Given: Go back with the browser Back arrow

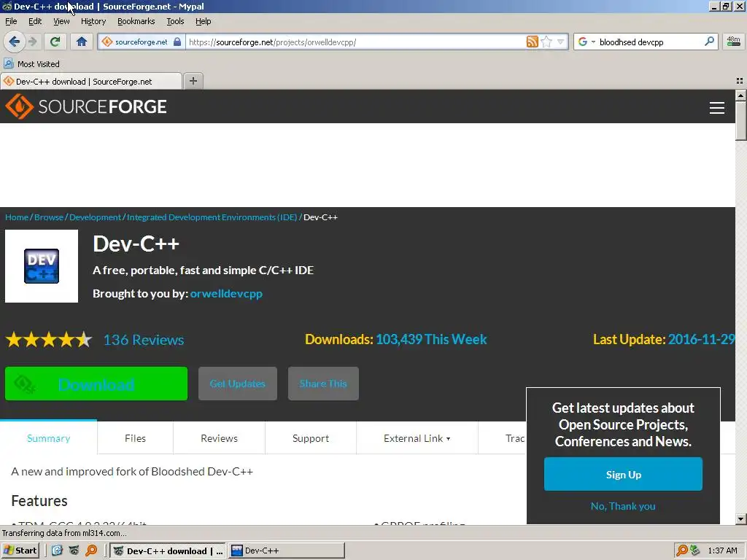Looking at the screenshot, I should (15, 42).
